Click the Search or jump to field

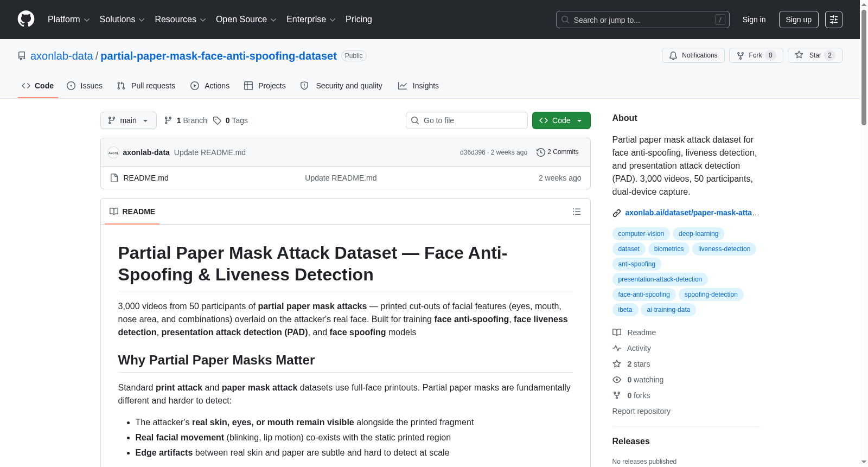pyautogui.click(x=643, y=20)
